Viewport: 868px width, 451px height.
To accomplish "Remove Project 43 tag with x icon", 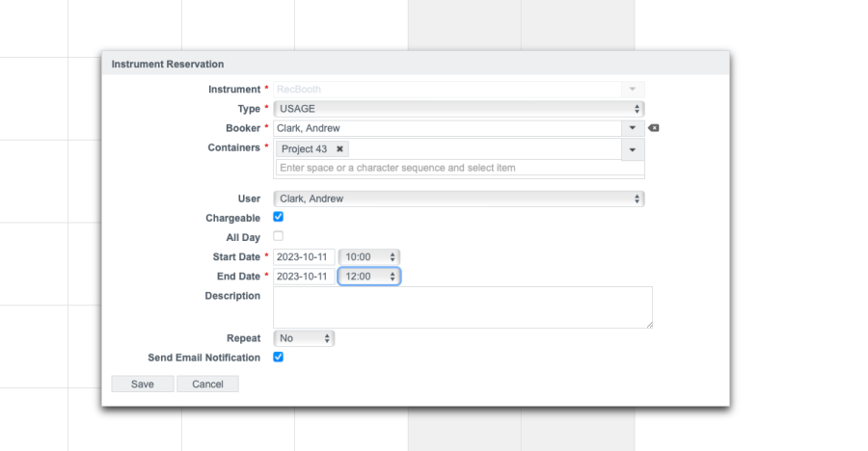I will tap(339, 149).
